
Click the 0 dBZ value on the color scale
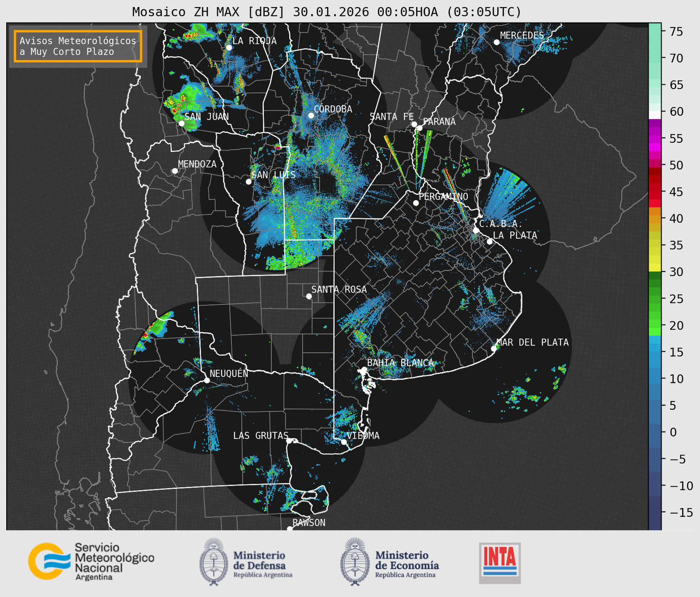(673, 432)
